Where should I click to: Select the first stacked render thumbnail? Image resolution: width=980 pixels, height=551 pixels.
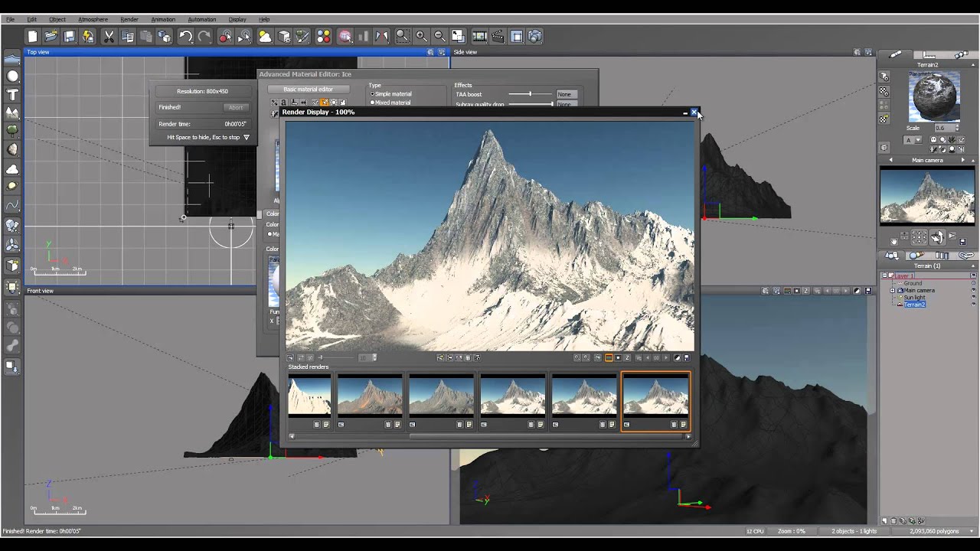point(309,396)
